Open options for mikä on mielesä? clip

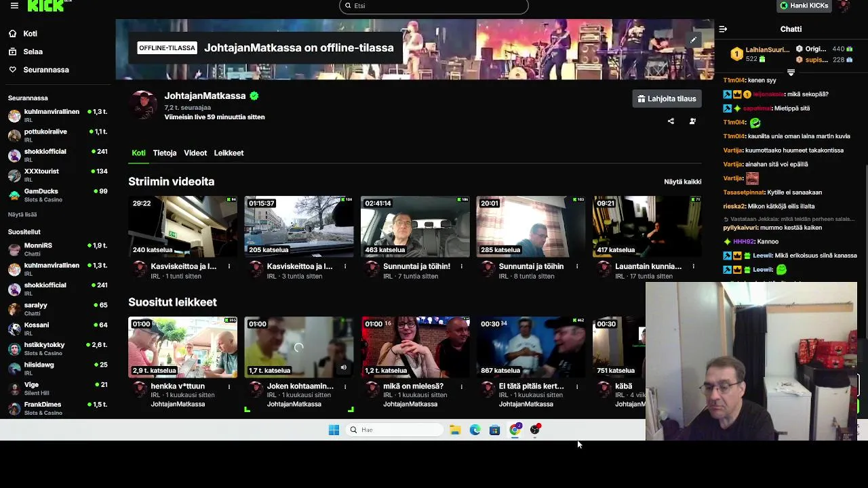461,386
